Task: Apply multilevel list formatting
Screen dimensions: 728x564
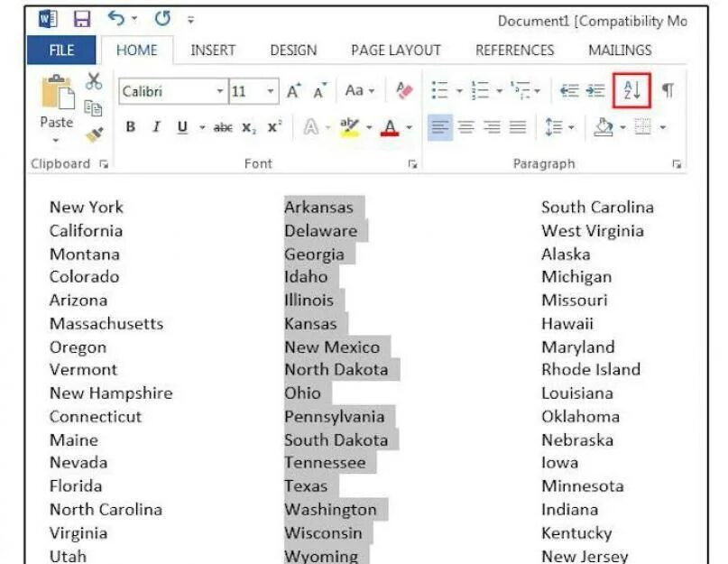Action: tap(521, 90)
